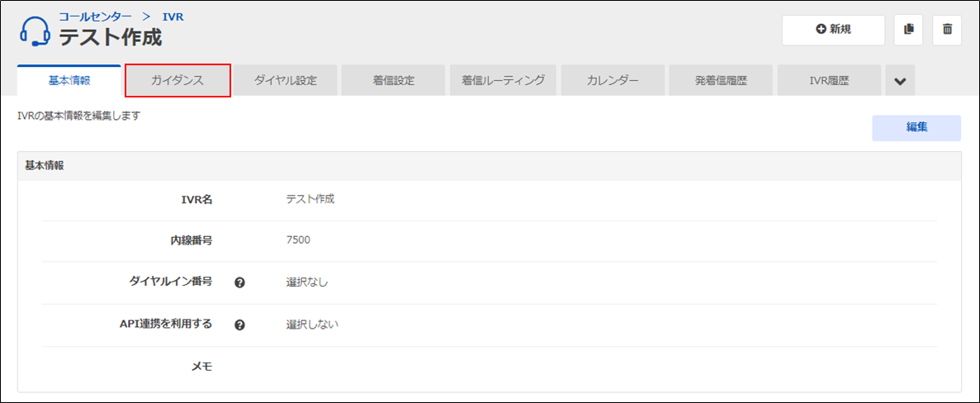Switch to the IVR履歴 tab
The image size is (980, 403).
(x=829, y=81)
